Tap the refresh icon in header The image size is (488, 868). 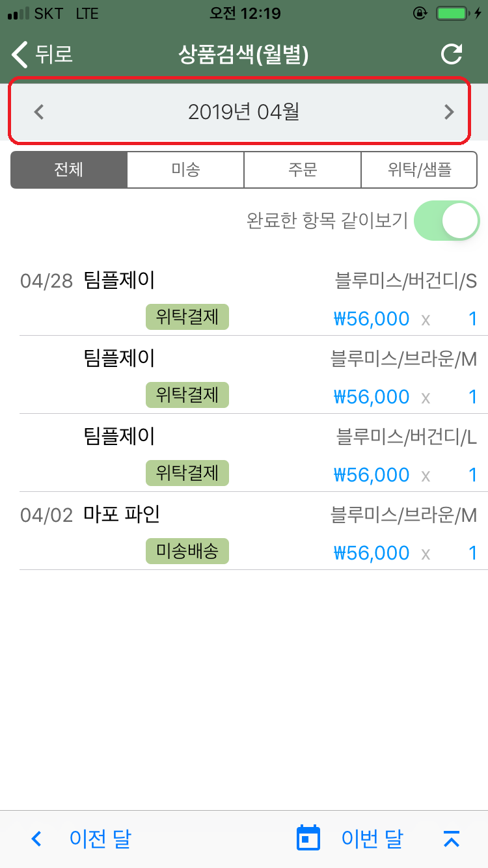click(452, 55)
